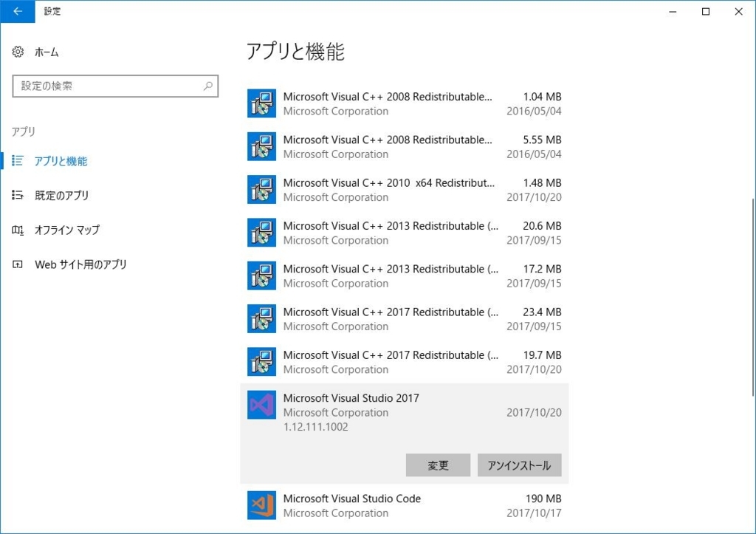This screenshot has width=756, height=534.
Task: Click the 190 MB size value
Action: (543, 499)
